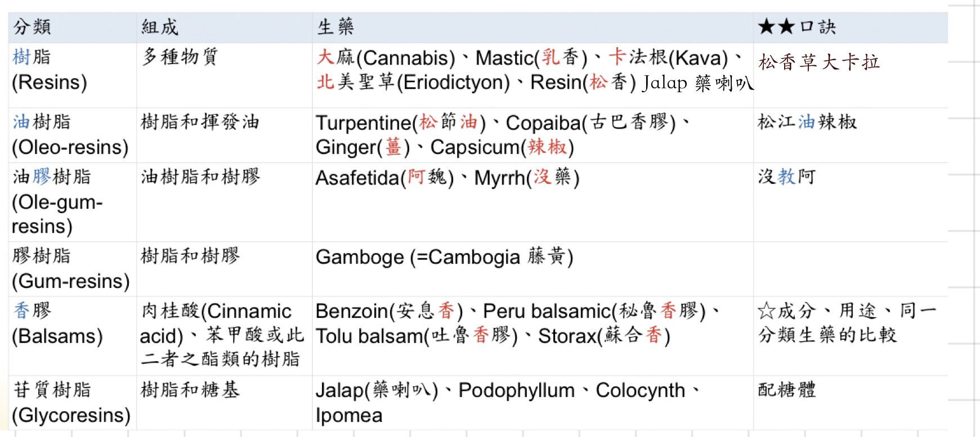Select the 配糖體 mnemonic cell

pos(786,390)
